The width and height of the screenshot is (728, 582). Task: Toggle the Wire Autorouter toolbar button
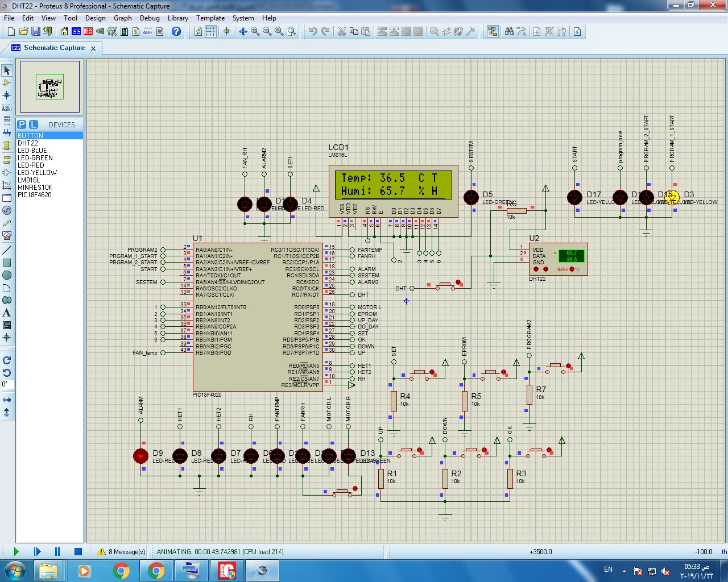tap(493, 31)
